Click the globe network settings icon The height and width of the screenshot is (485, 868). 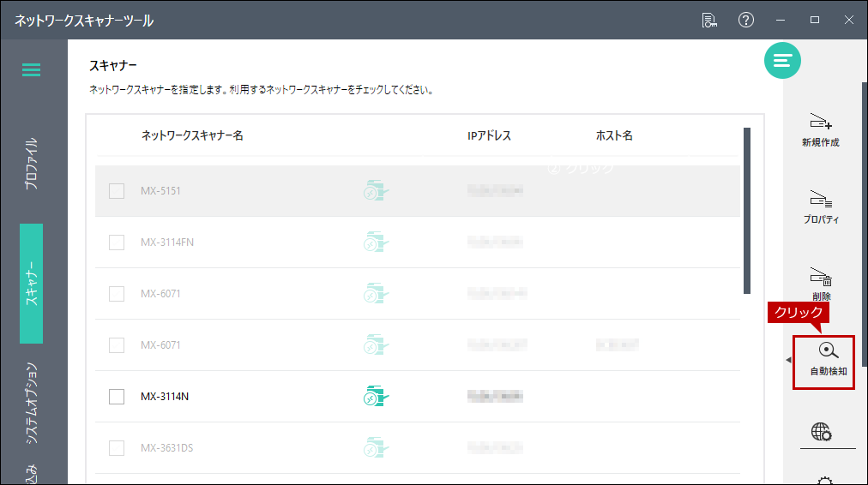tap(822, 432)
